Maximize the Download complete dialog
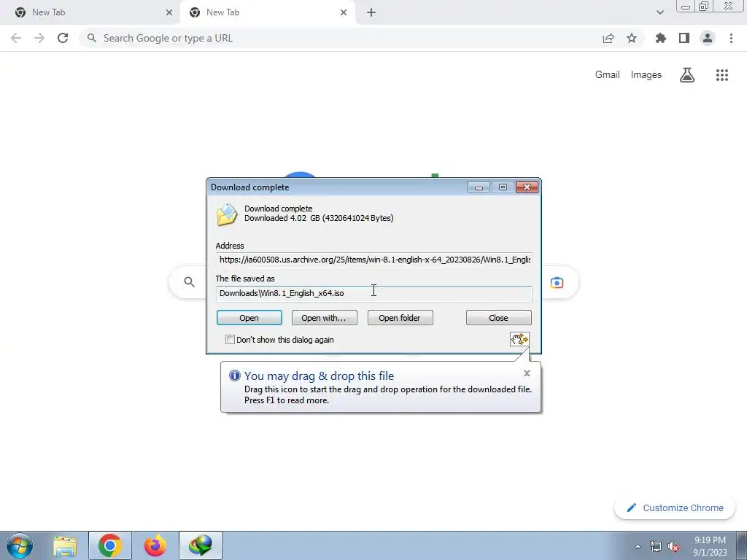The height and width of the screenshot is (560, 747). pos(503,187)
